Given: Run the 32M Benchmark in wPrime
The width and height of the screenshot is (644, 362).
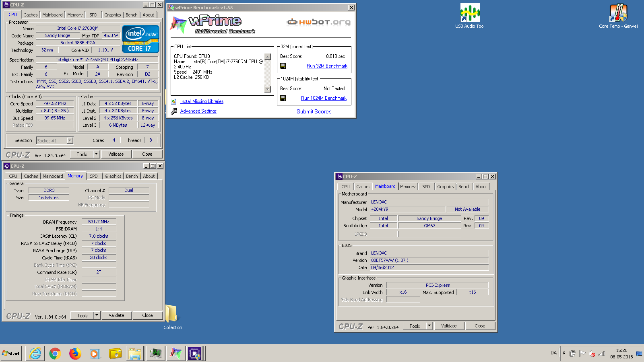Looking at the screenshot, I should 327,66.
